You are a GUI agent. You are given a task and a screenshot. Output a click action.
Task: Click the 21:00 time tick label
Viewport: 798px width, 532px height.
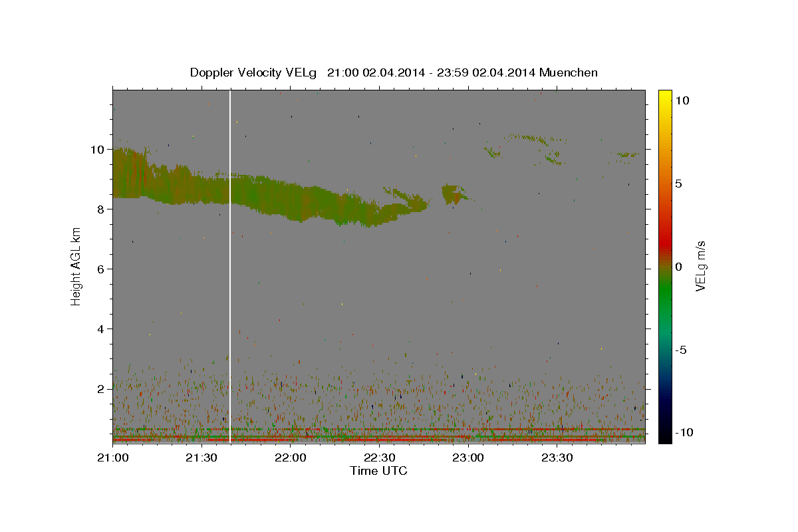(x=112, y=458)
